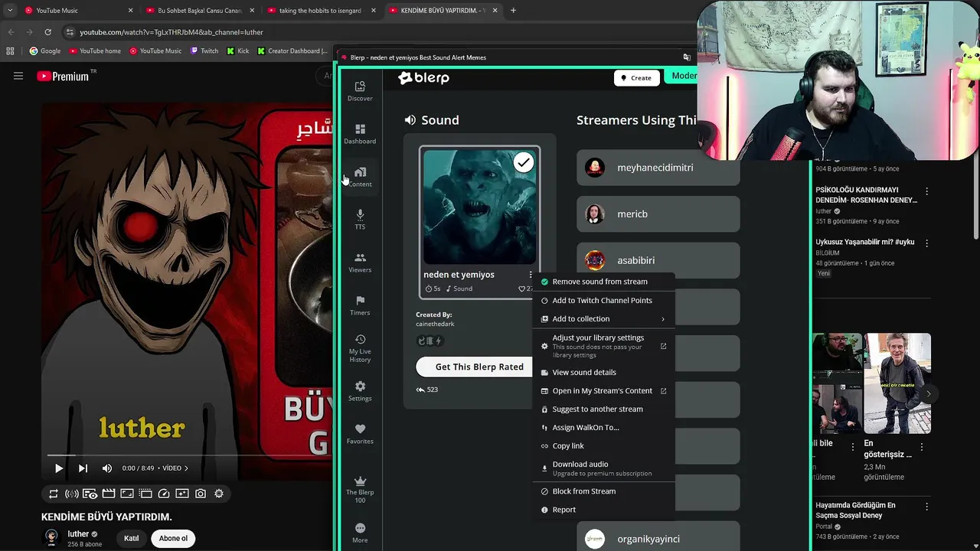The width and height of the screenshot is (980, 551).
Task: Open YouTube hamburger guide menu
Action: tap(18, 76)
